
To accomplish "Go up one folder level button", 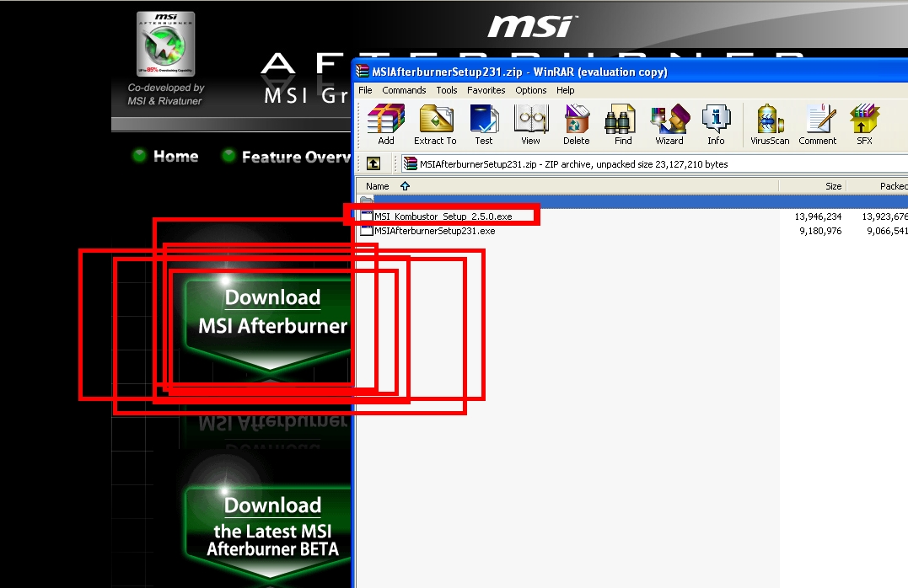I will (373, 164).
